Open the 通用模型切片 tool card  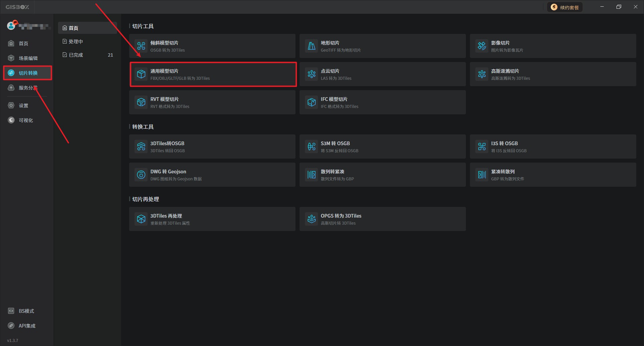click(213, 74)
